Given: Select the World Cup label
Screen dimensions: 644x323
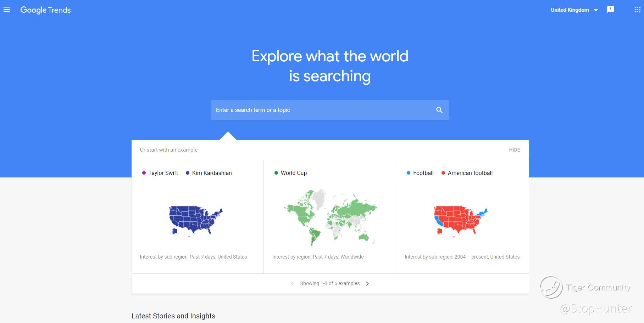Looking at the screenshot, I should 294,173.
